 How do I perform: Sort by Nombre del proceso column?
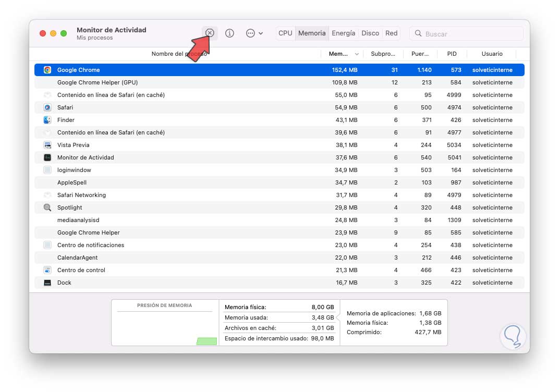179,54
